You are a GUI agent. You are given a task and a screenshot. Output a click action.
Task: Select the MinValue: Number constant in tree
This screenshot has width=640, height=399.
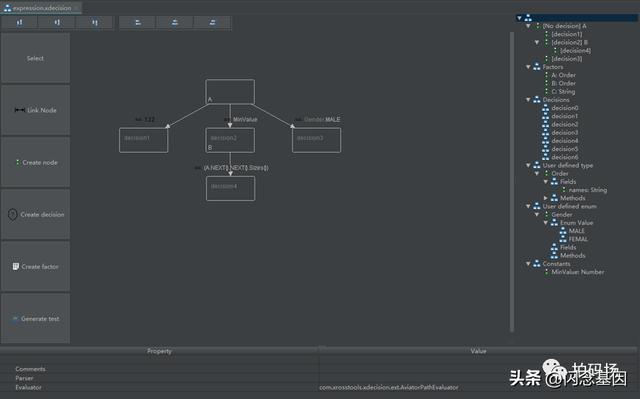tap(577, 272)
